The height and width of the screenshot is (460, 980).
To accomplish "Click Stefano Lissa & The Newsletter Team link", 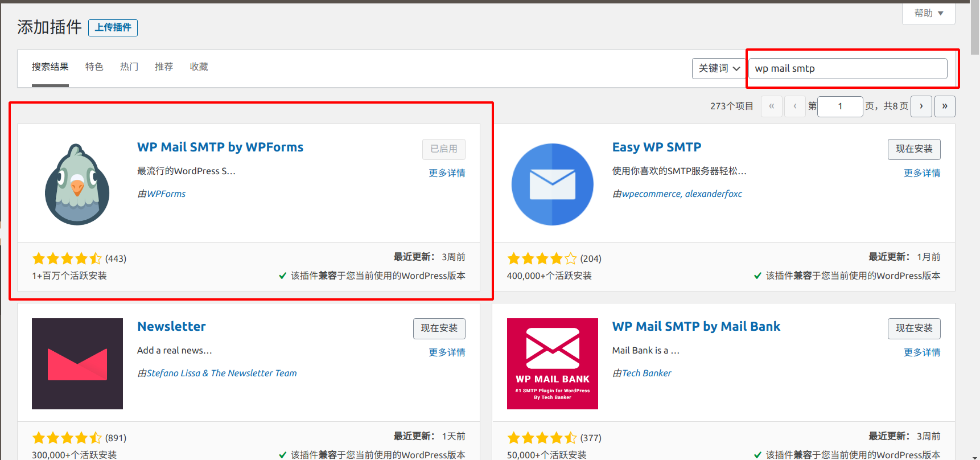I will 222,373.
